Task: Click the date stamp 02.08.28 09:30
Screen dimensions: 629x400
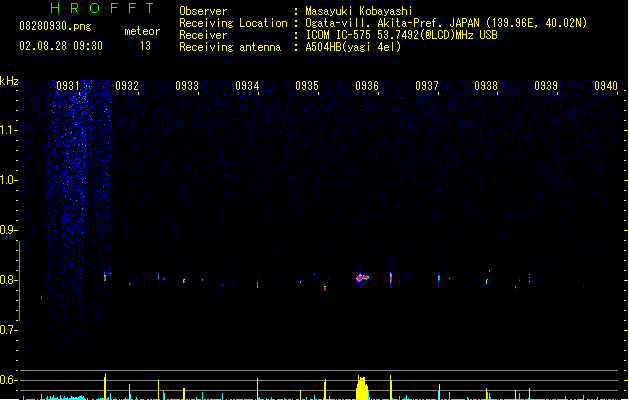Action: 61,46
